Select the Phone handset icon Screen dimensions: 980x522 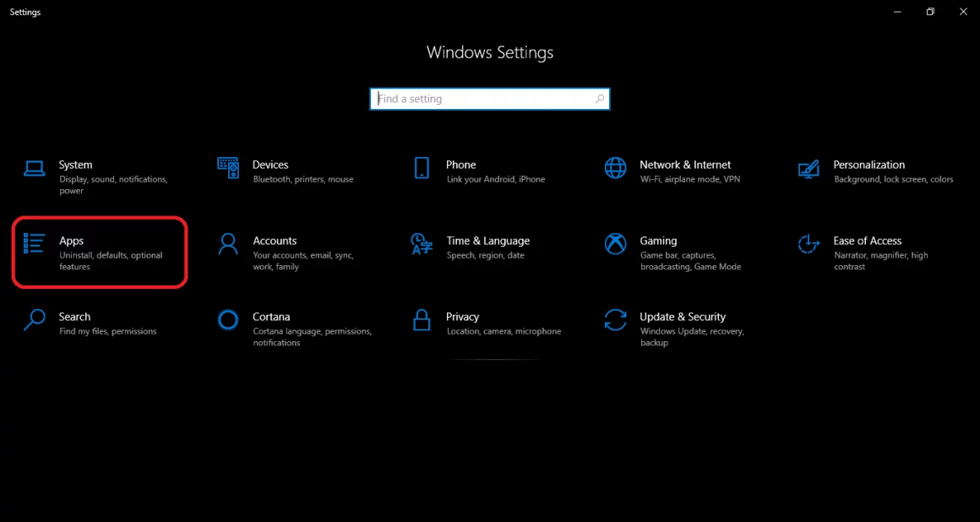pos(422,168)
